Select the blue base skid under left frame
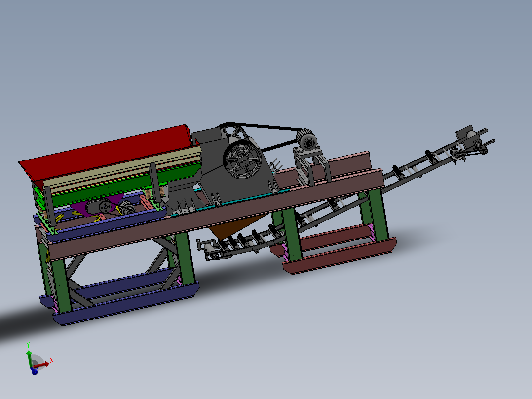532x399 pixels. (125, 305)
